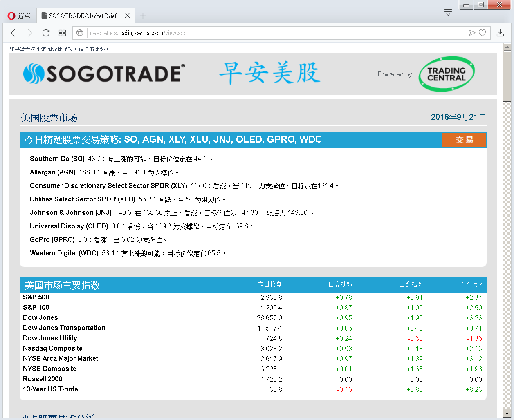Select the S&P 500 row label
The image size is (514, 420).
(x=36, y=297)
